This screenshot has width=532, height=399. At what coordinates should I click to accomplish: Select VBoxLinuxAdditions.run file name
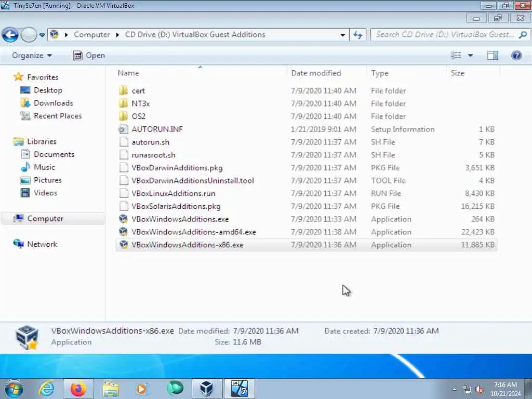click(174, 194)
